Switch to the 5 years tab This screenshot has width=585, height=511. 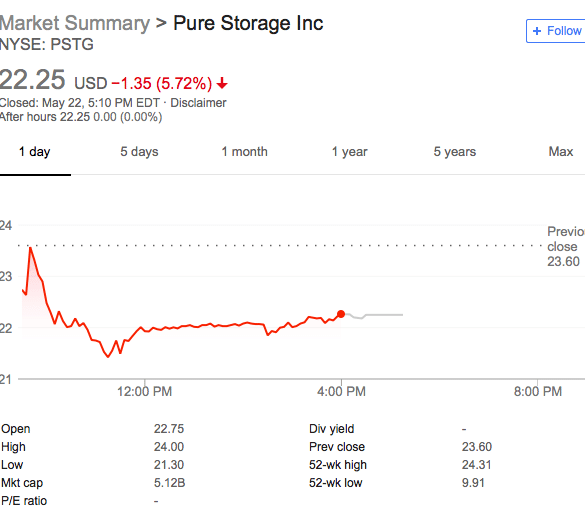(x=455, y=152)
